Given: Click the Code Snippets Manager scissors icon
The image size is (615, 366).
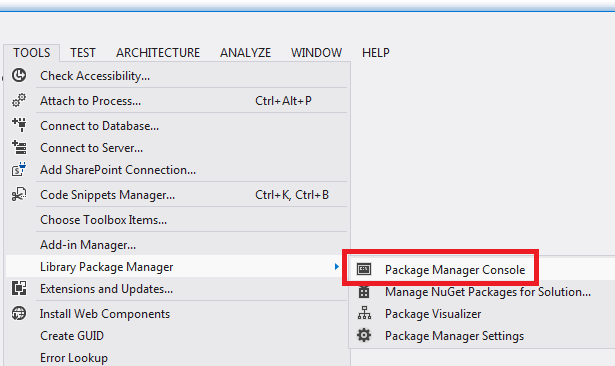Looking at the screenshot, I should click(x=19, y=195).
